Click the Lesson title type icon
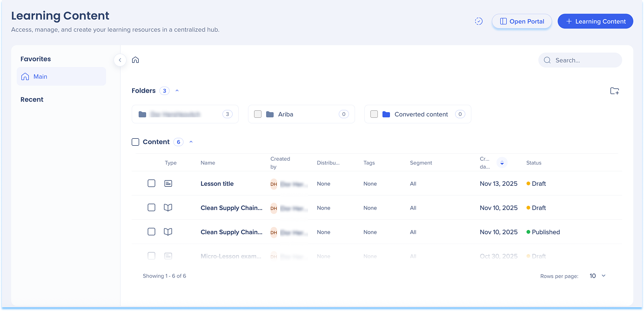The height and width of the screenshot is (311, 644). coord(168,184)
